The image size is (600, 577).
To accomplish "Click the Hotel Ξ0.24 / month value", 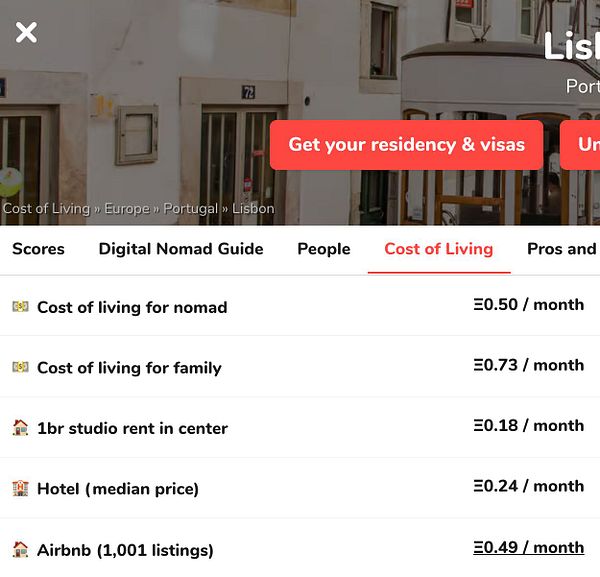I will point(528,486).
